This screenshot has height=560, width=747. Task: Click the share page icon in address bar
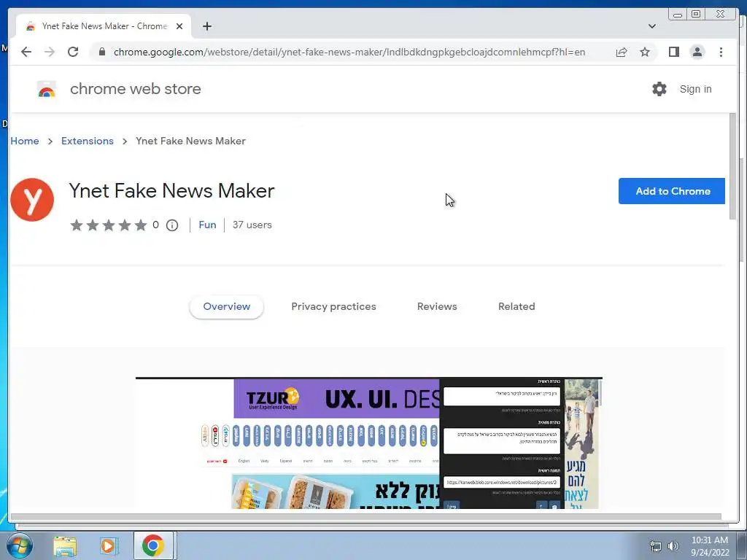[622, 52]
